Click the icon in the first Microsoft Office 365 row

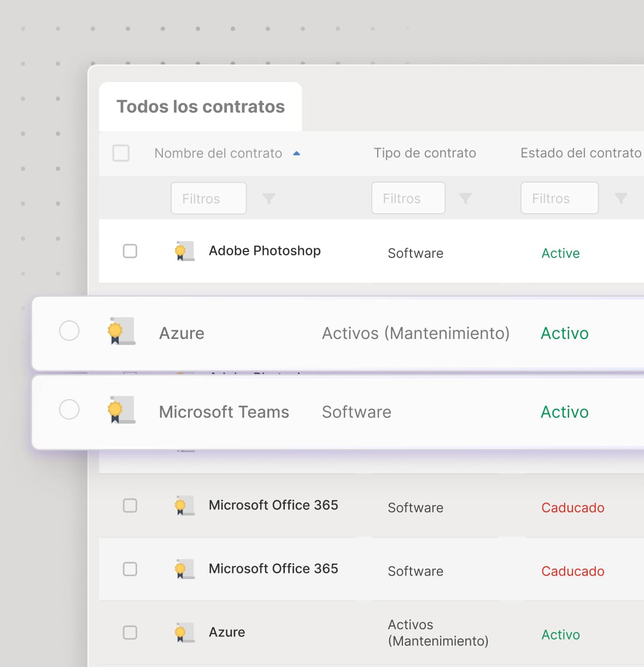click(184, 506)
